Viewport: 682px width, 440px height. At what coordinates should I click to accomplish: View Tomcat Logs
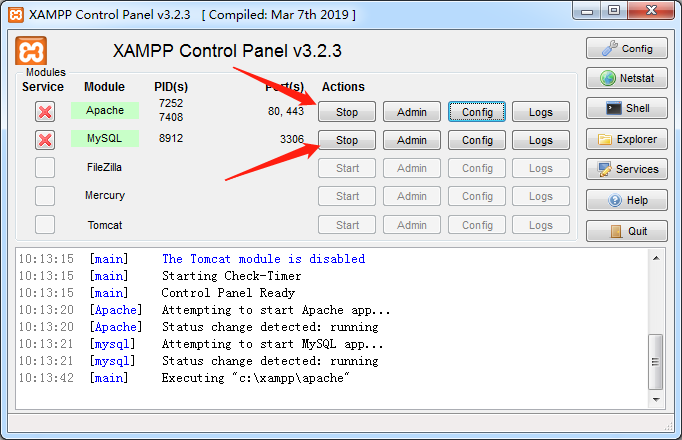point(541,225)
